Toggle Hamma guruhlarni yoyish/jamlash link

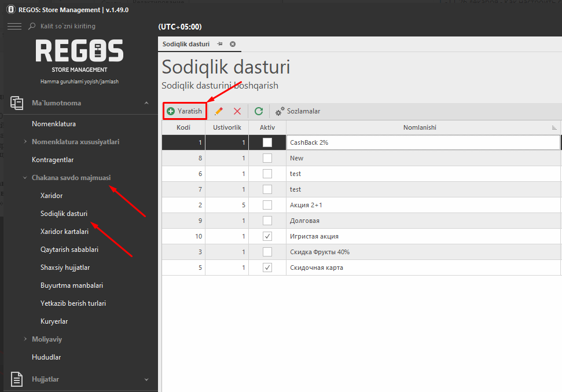coord(79,82)
